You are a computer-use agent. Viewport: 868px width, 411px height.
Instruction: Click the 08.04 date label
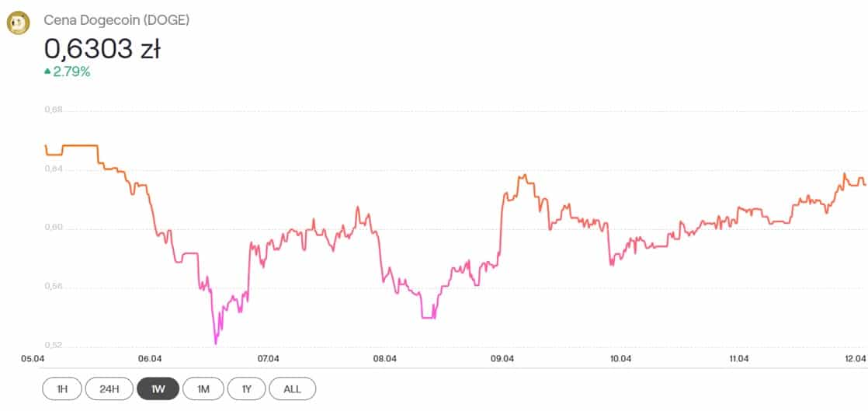385,359
